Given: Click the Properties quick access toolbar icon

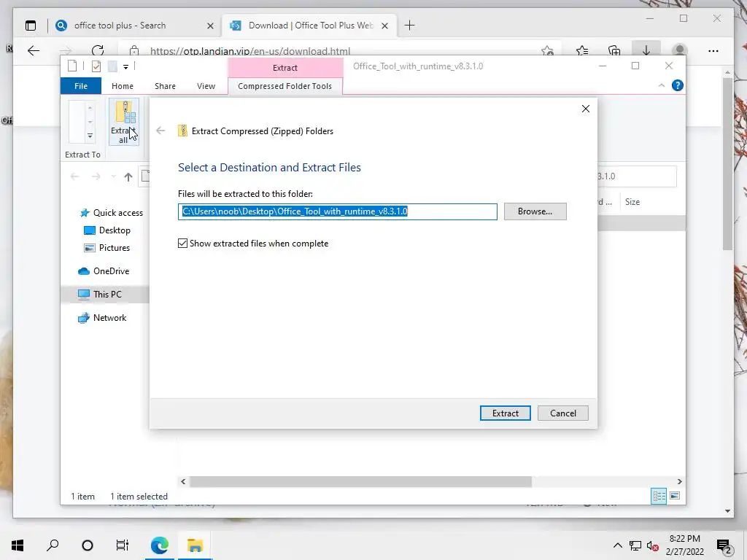Looking at the screenshot, I should pos(96,66).
